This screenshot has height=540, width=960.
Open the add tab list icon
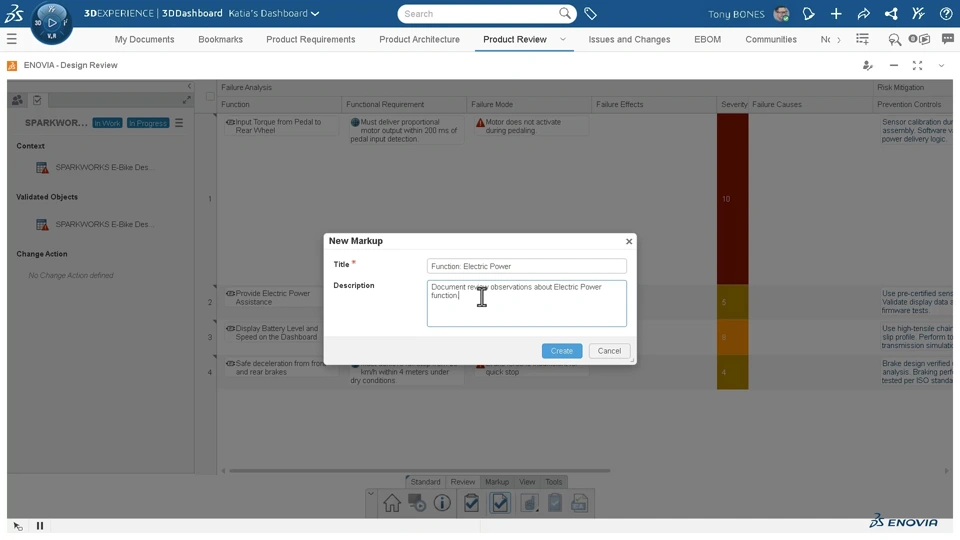[862, 39]
